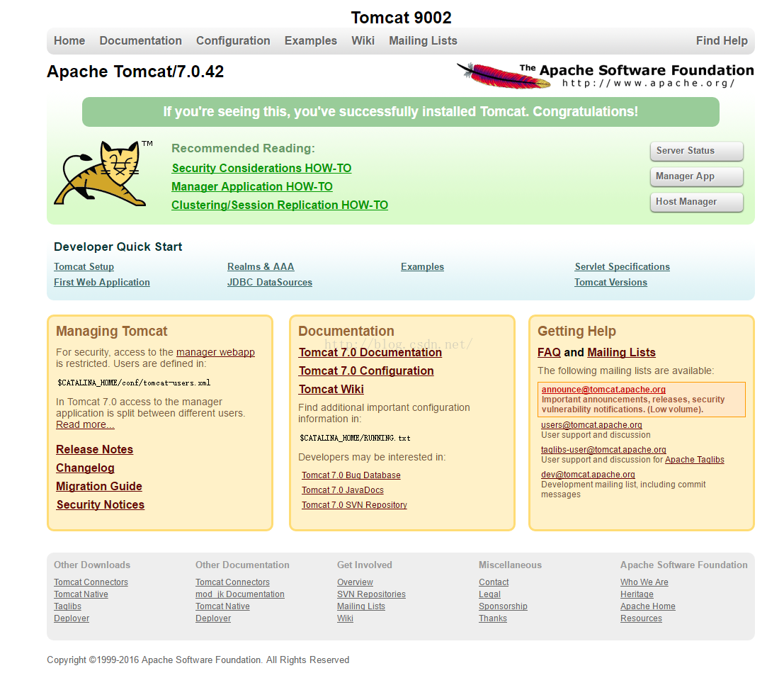The height and width of the screenshot is (673, 784).
Task: Open Tomcat 7.0 JavaDocs link
Action: pyautogui.click(x=343, y=490)
